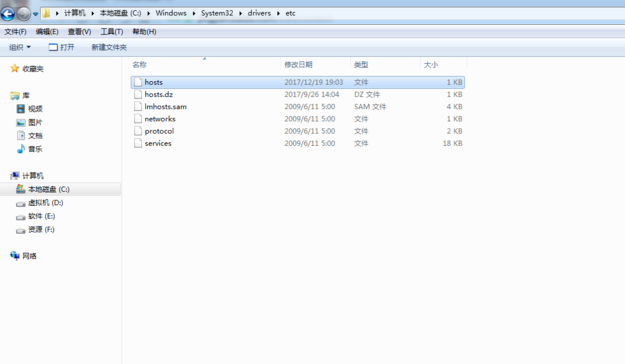This screenshot has width=625, height=364.
Task: Open 音乐 library label in sidebar
Action: pos(35,149)
